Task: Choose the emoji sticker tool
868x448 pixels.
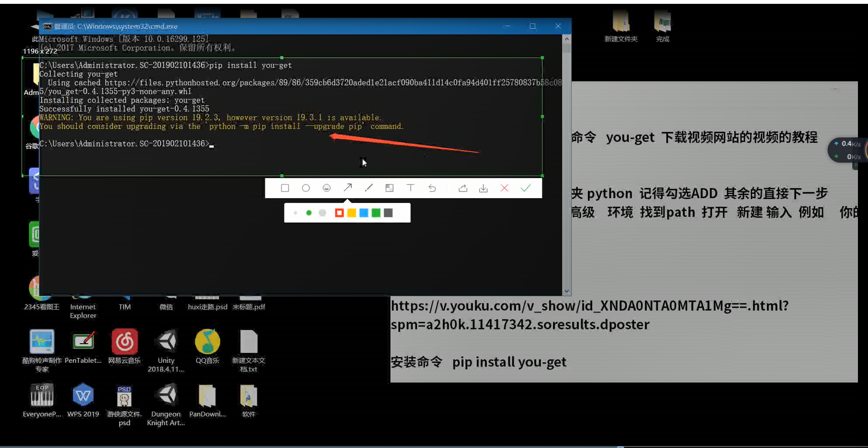Action: [327, 188]
